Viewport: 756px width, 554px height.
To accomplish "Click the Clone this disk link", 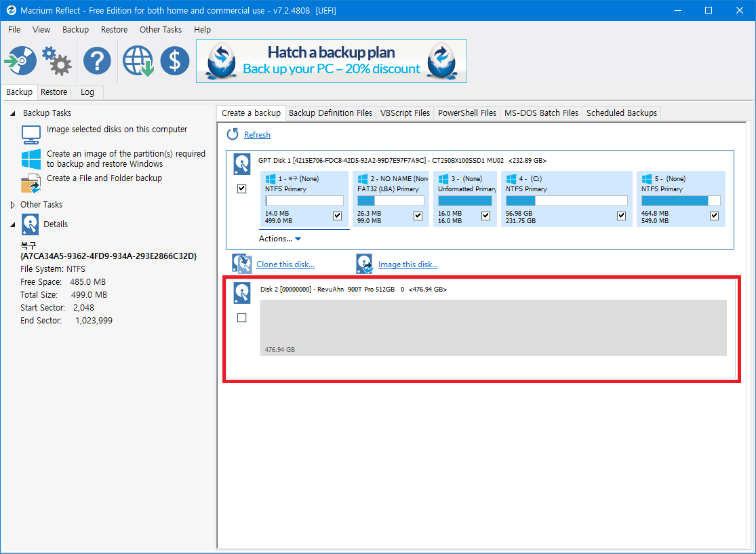I will pyautogui.click(x=285, y=264).
